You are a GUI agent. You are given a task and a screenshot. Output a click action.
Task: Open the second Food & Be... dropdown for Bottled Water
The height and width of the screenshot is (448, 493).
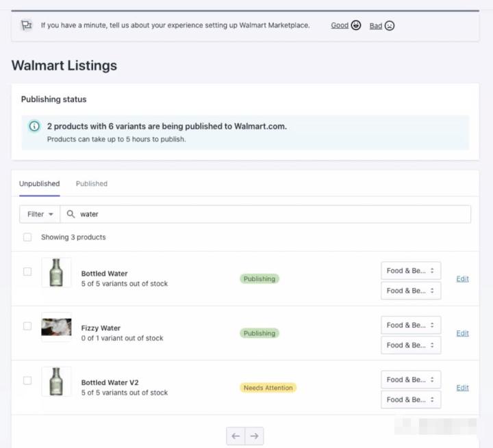pos(411,291)
